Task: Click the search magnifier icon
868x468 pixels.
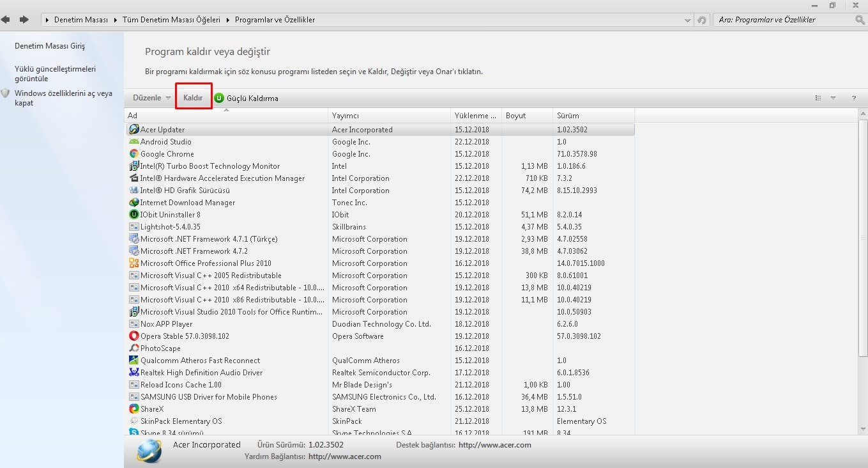Action: (x=860, y=20)
